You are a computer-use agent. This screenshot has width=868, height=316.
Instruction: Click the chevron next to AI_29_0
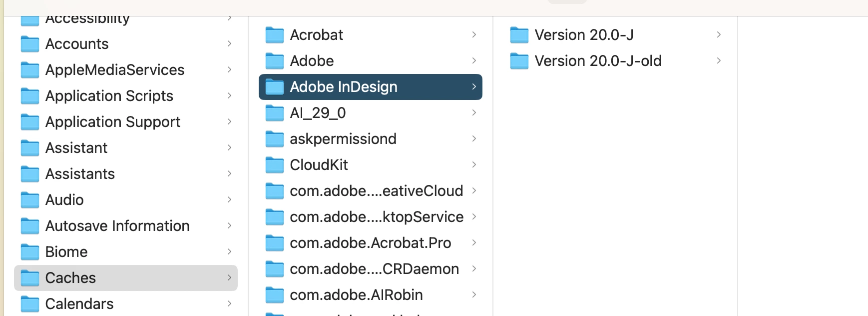tap(474, 112)
